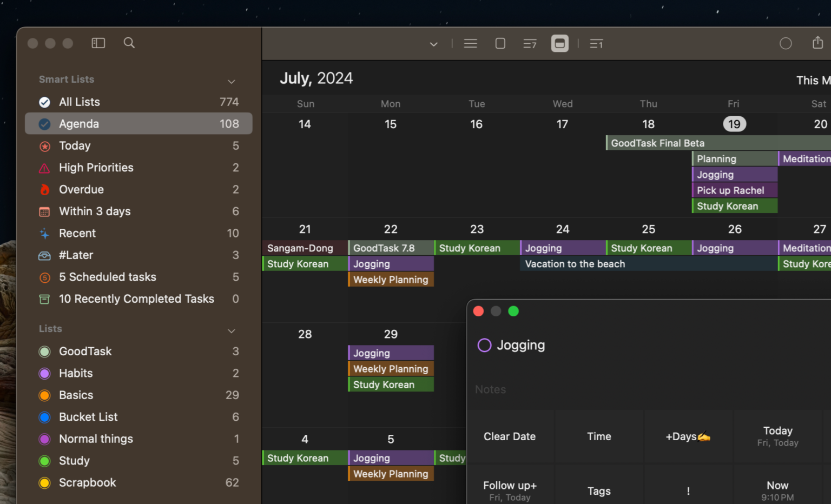831x504 pixels.
Task: Collapse the Lists section chevron
Action: (x=232, y=330)
